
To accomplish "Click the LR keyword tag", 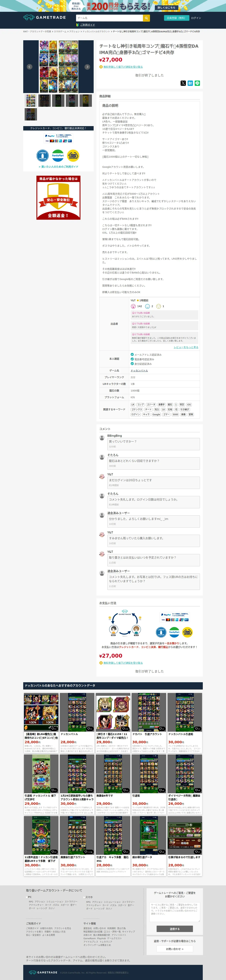I will (x=133, y=404).
